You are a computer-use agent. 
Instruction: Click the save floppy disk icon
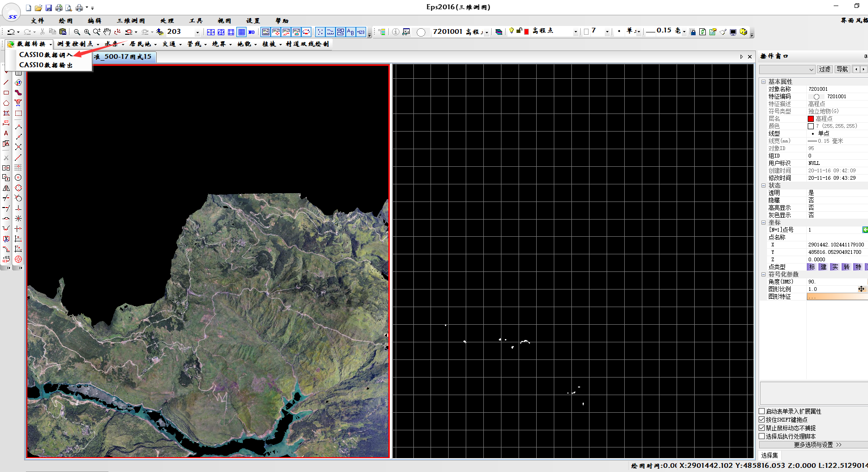[48, 8]
